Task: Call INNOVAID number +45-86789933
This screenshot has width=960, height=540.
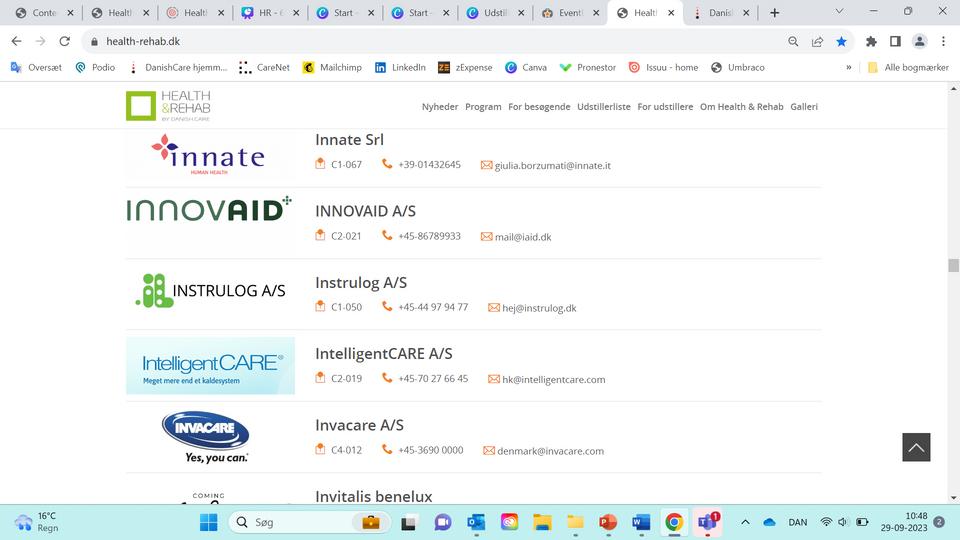Action: click(429, 236)
